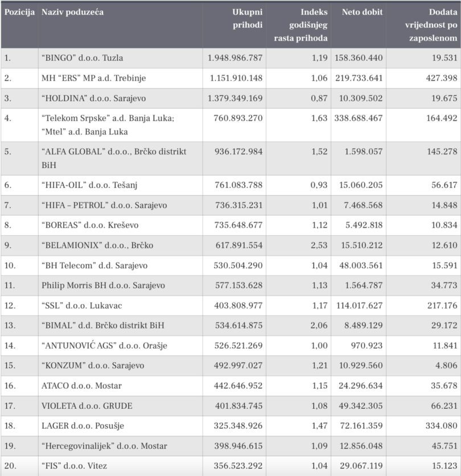Select "HOLDINA" d.o.o. Sarajevo company name
Screen dimensions: 461x476
(93, 98)
